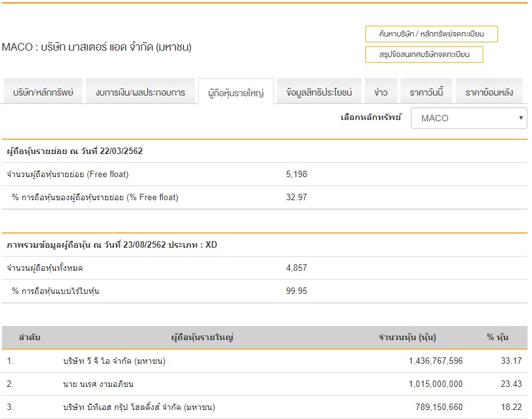Click the heading ผู้ถือหุ้นรายย่อย ณ วันที่ 22/03/2562
Screen dimensions: 532x419
pos(74,151)
